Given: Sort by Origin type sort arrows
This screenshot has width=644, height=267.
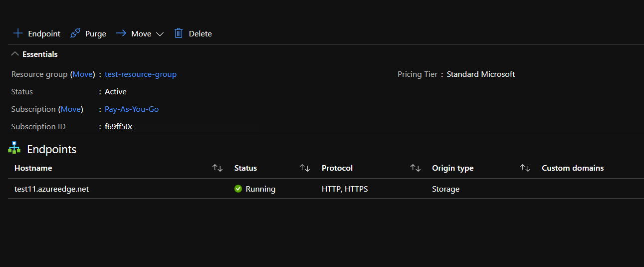Looking at the screenshot, I should click(x=525, y=168).
